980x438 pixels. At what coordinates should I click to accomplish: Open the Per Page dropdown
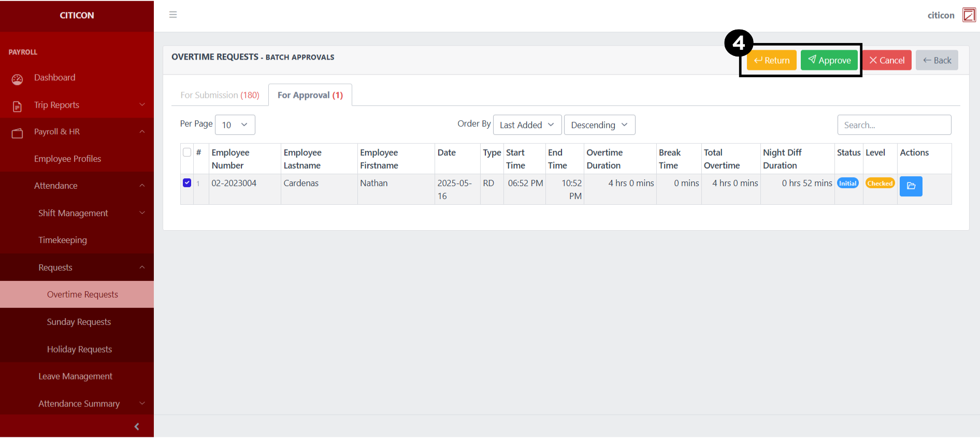(235, 125)
